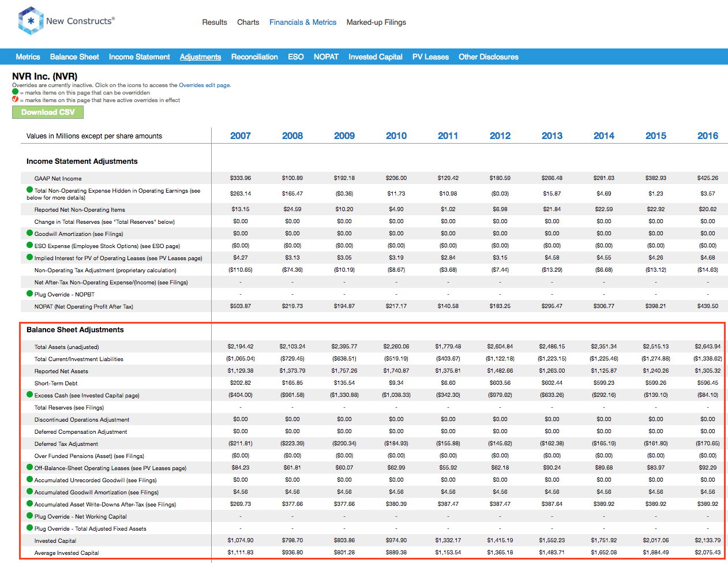Image resolution: width=728 pixels, height=563 pixels.
Task: Select the 2016 column header
Action: coord(708,136)
